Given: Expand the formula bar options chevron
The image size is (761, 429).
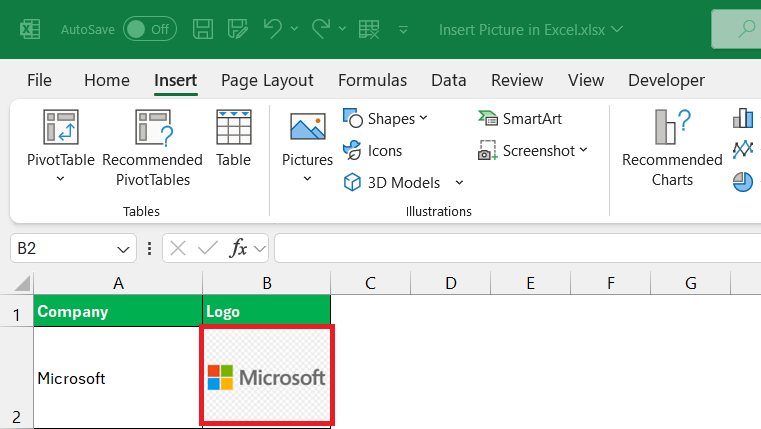Looking at the screenshot, I should click(260, 249).
